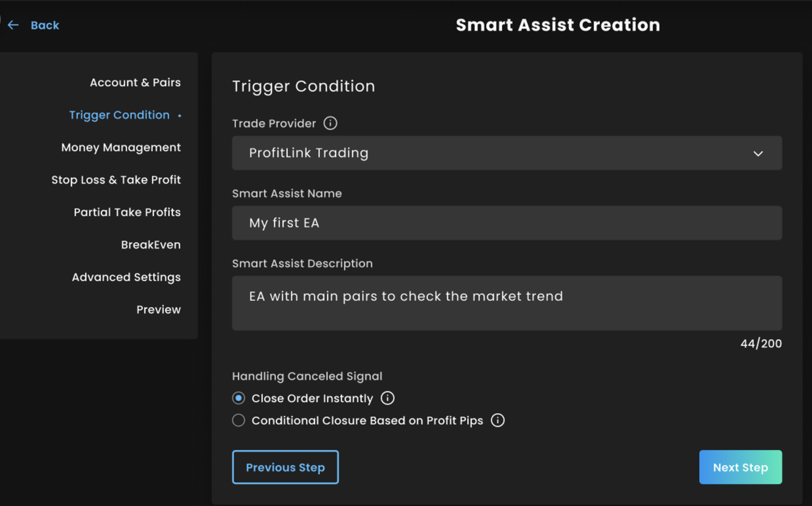
Task: Jump to Preview step
Action: click(x=158, y=309)
